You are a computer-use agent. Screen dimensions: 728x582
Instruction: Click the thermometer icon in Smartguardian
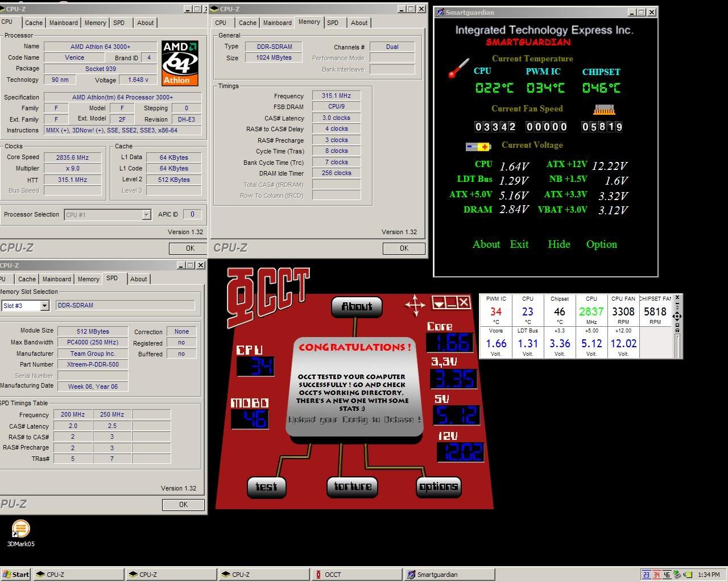coord(458,68)
